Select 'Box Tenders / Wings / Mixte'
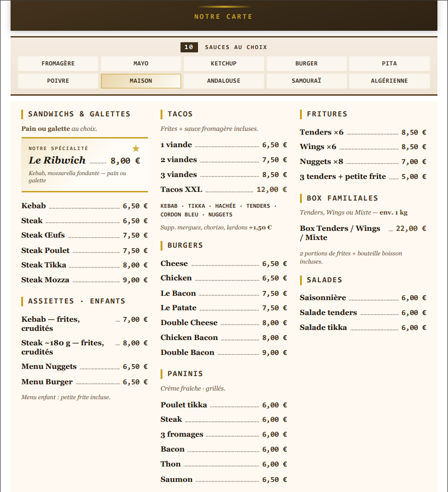The image size is (448, 492). [x=363, y=233]
